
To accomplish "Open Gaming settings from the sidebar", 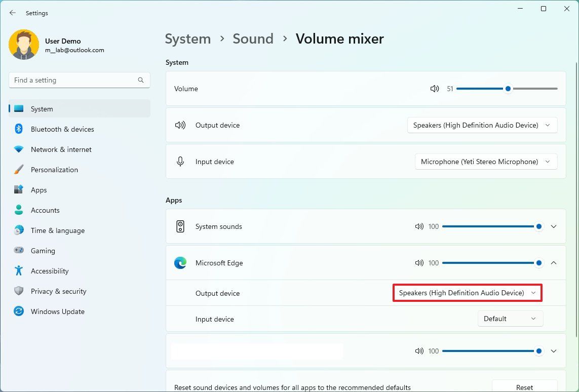I will 43,251.
